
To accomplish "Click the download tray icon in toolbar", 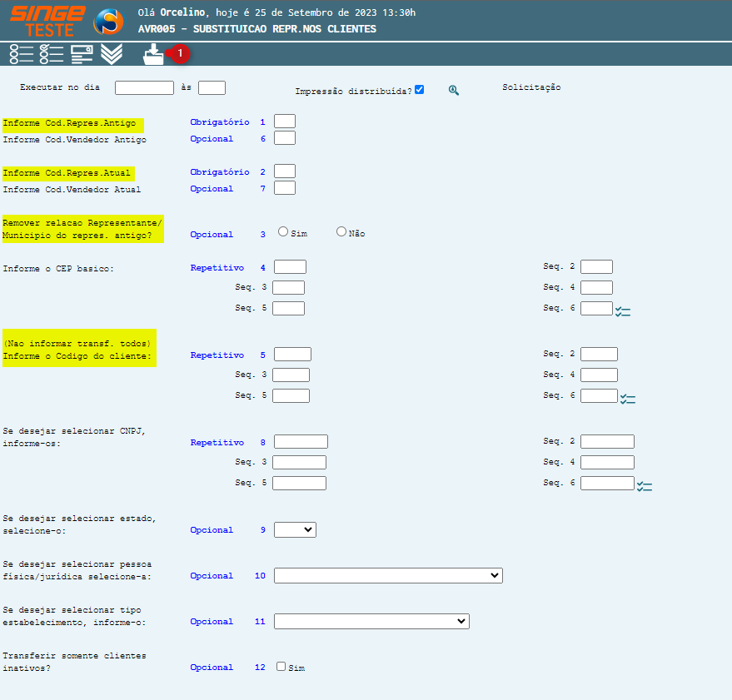I will 153,55.
